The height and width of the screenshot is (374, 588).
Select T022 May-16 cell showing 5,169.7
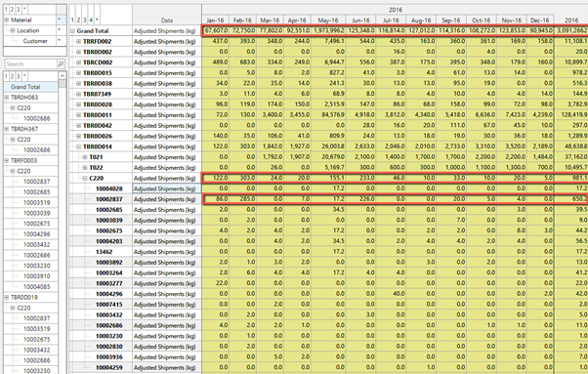[328, 168]
